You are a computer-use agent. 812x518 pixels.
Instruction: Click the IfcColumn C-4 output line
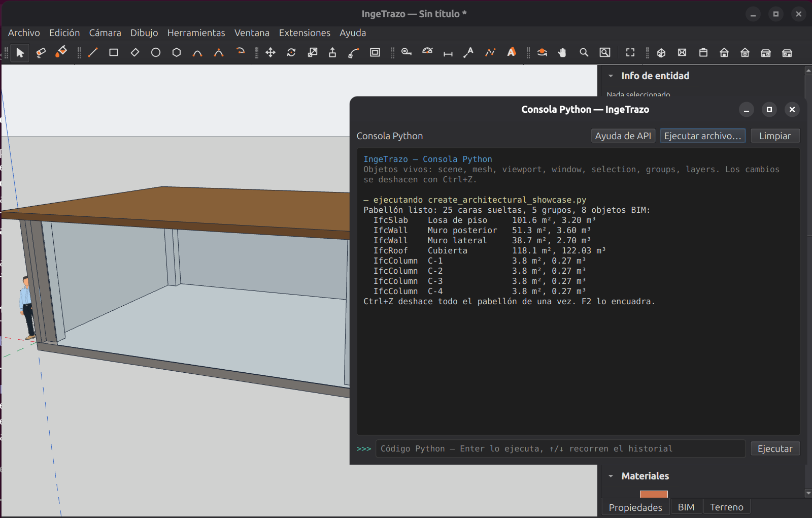(480, 292)
